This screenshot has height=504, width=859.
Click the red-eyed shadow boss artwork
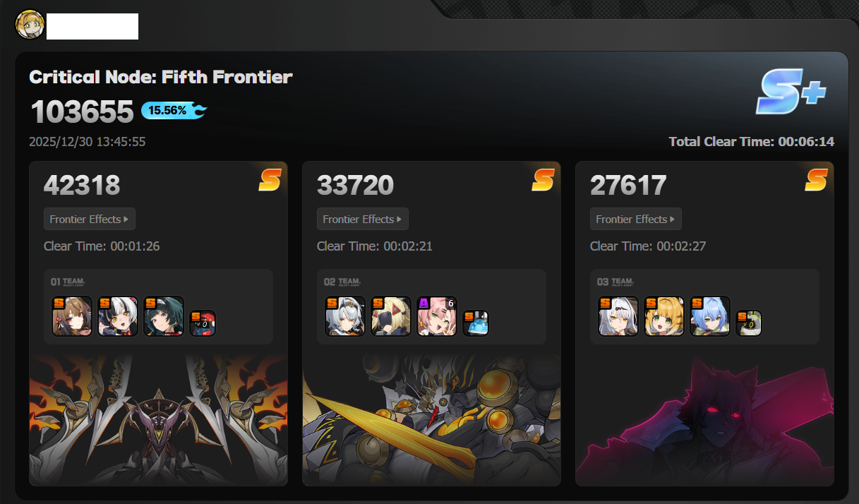tap(704, 420)
